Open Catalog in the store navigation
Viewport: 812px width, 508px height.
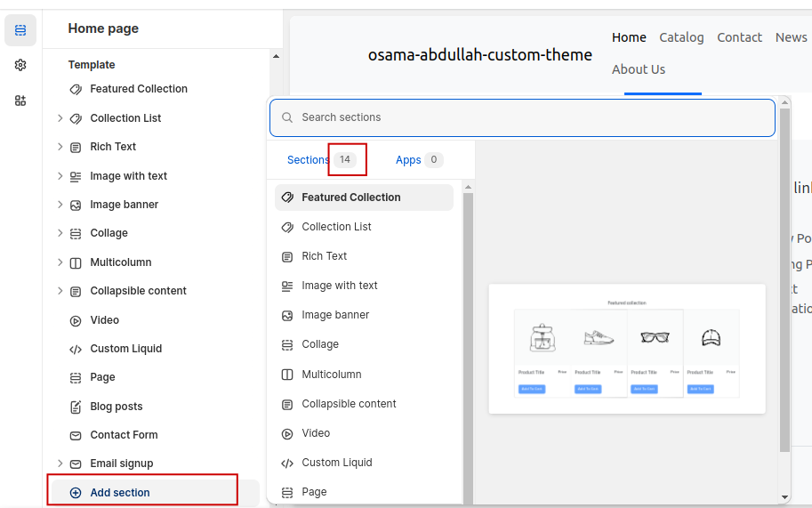[681, 37]
